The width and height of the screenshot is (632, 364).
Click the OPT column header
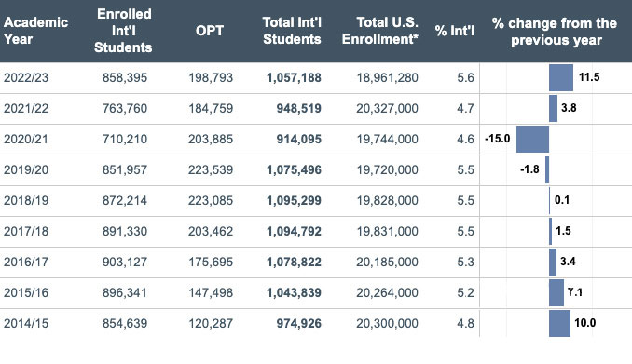click(210, 31)
